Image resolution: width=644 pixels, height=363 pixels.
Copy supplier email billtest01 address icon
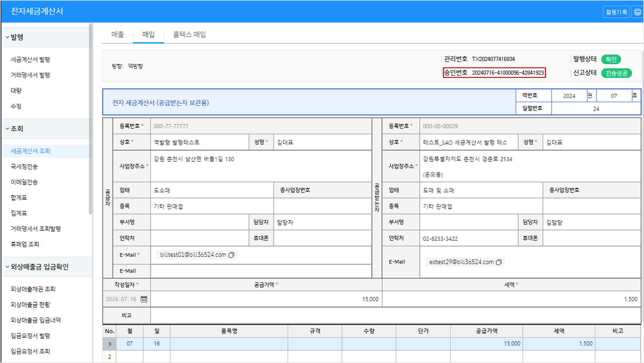pyautogui.click(x=231, y=255)
